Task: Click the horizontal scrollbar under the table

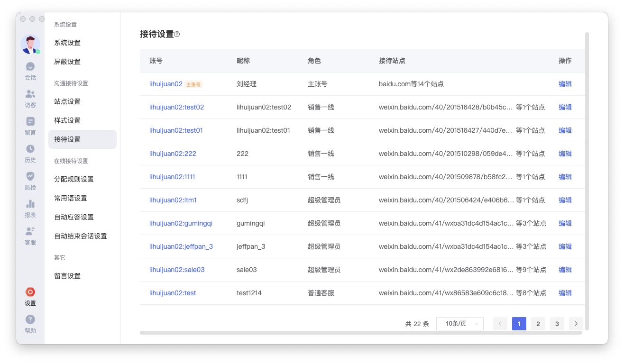Action: [x=361, y=333]
